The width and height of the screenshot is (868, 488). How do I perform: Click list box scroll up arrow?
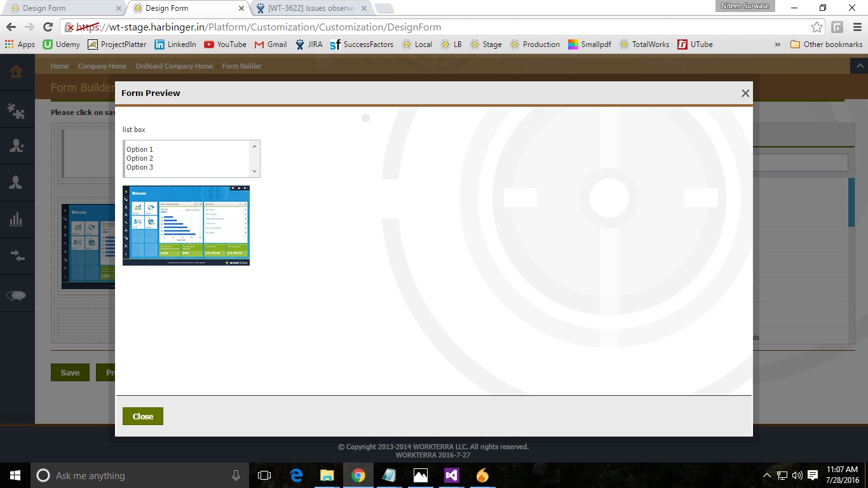click(x=254, y=146)
